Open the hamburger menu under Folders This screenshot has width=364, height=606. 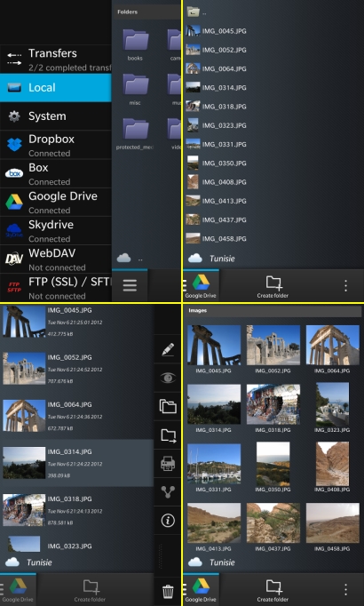click(x=130, y=285)
